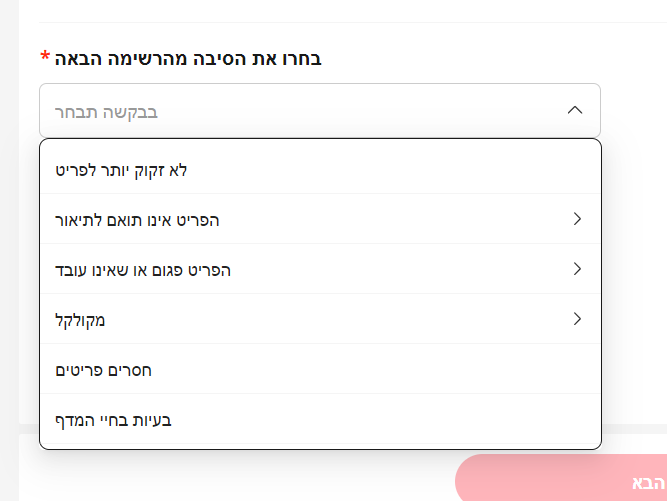Click the heading 'בחרו את הסיבה מהרשימה הבאה'

click(x=188, y=58)
